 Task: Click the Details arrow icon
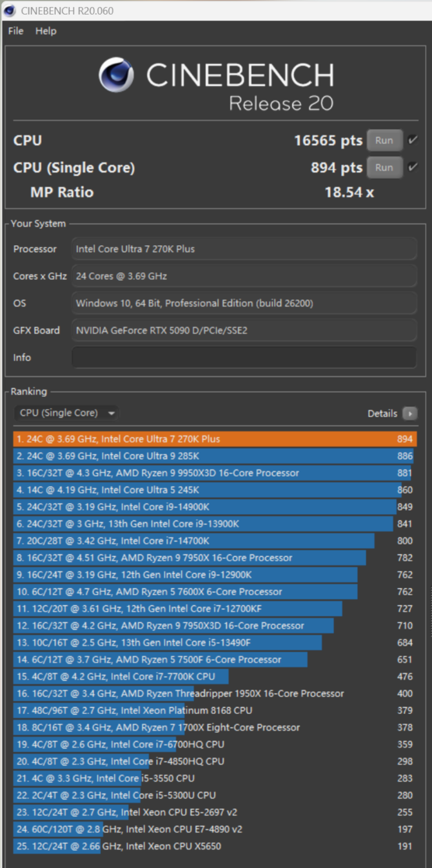[x=409, y=413]
